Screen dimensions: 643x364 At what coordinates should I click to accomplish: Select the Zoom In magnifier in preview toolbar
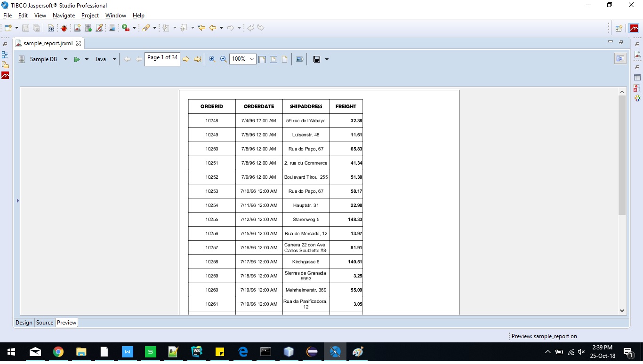[212, 59]
